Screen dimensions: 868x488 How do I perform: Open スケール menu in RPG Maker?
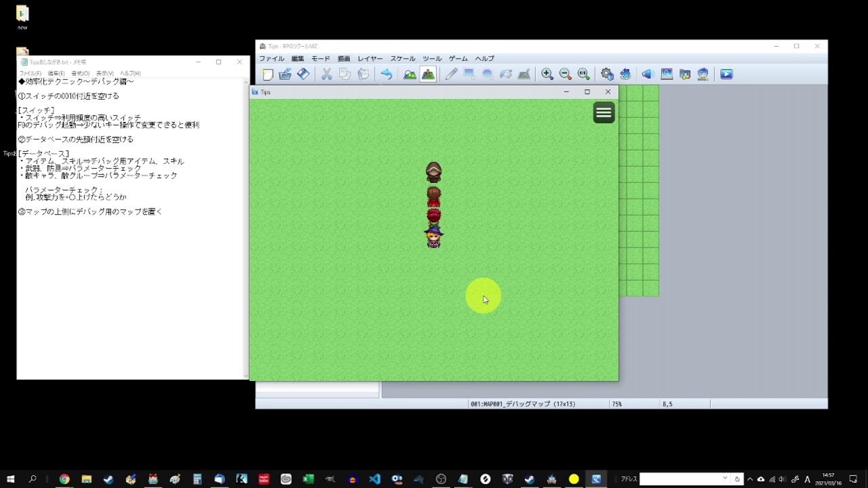(x=403, y=59)
